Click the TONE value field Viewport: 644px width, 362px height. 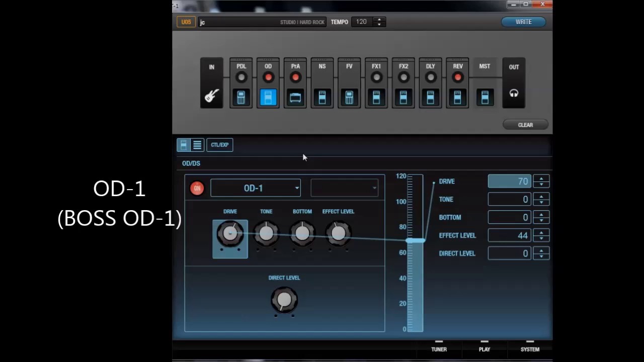tap(510, 200)
